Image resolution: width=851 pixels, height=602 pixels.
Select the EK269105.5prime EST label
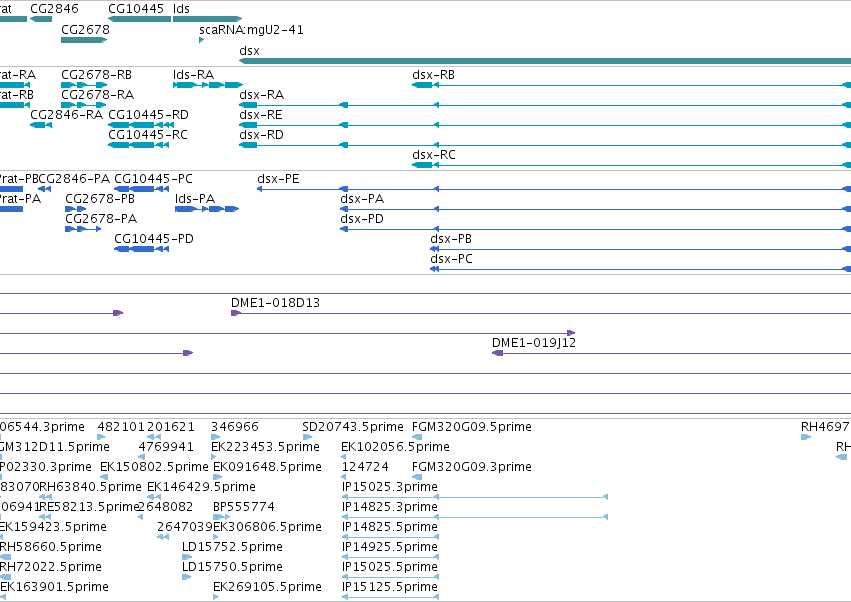coord(268,587)
